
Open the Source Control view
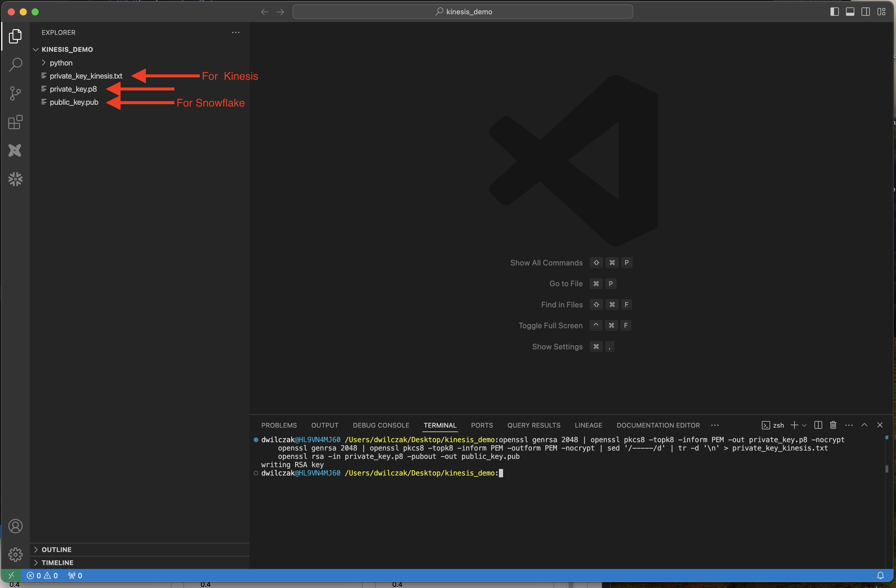15,93
